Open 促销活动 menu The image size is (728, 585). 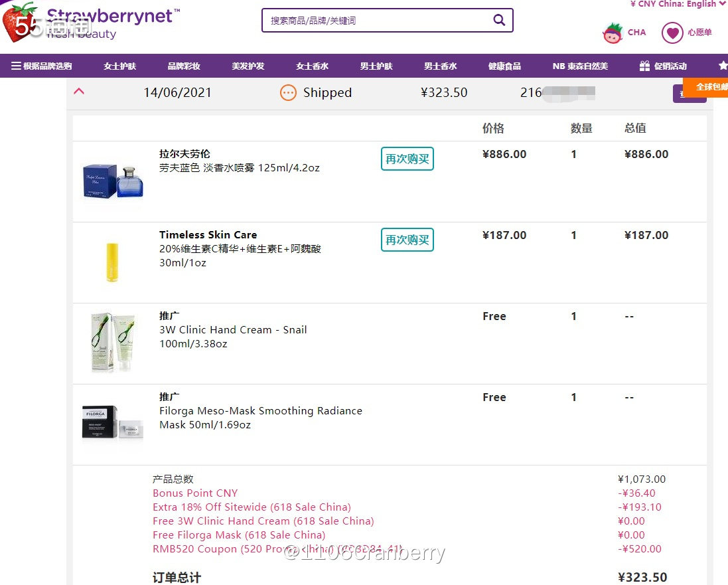(x=670, y=66)
